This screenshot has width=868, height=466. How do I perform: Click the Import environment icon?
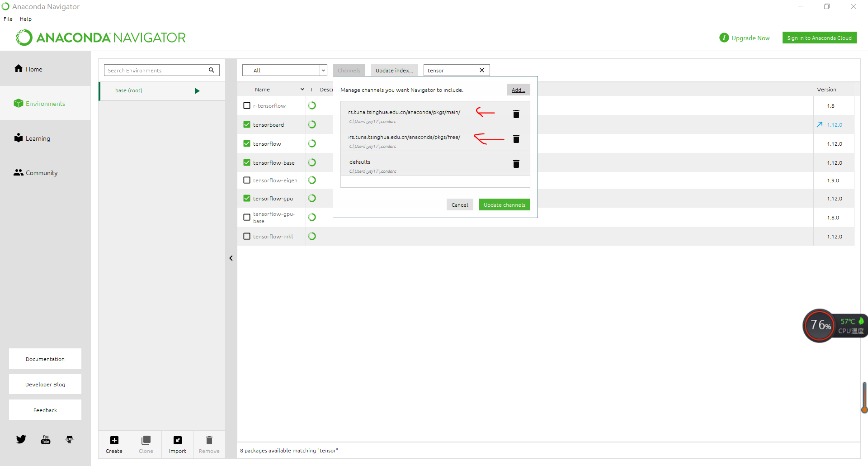click(x=178, y=440)
